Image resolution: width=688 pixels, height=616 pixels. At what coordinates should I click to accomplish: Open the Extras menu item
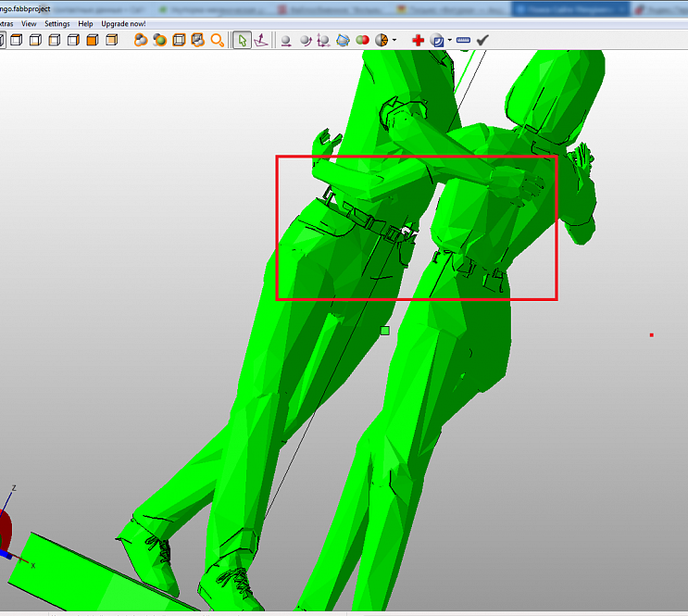[6, 23]
